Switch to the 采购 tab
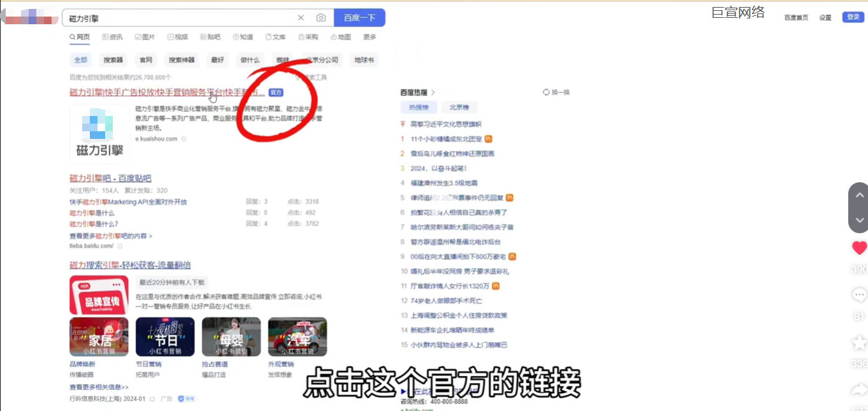 click(x=308, y=37)
